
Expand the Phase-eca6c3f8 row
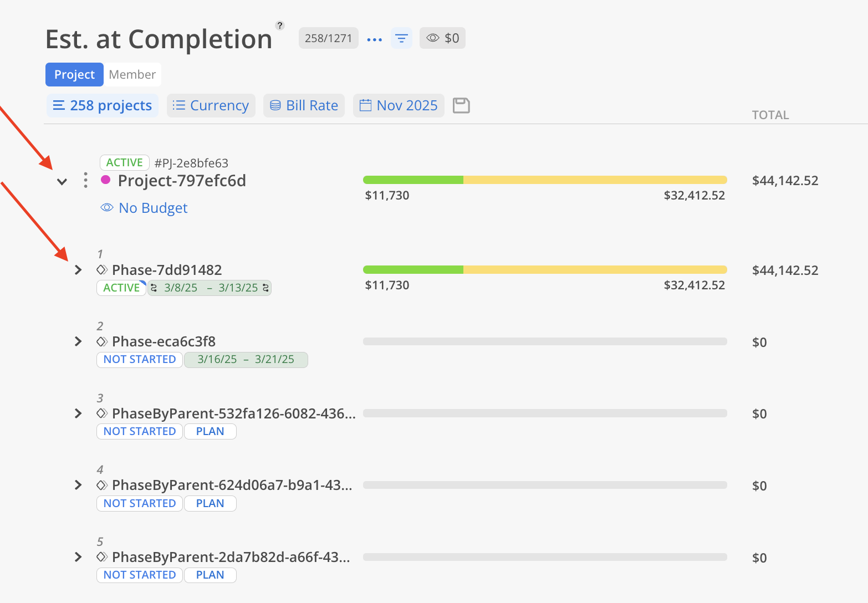click(78, 341)
